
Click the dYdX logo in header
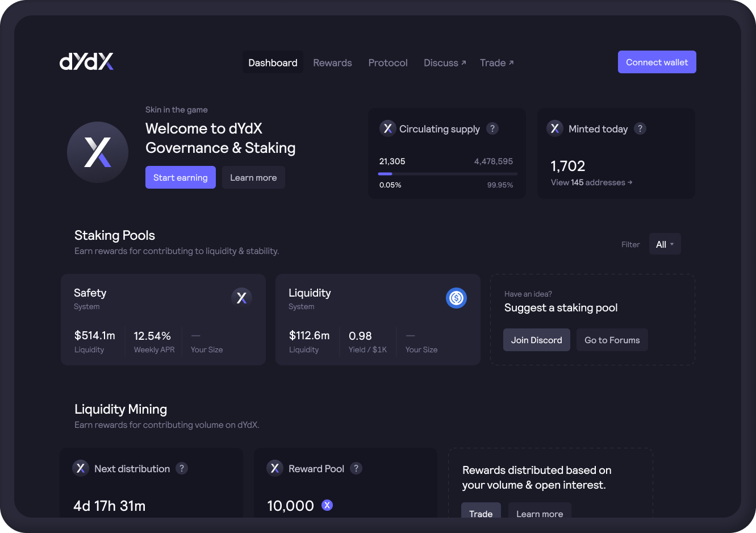[86, 61]
